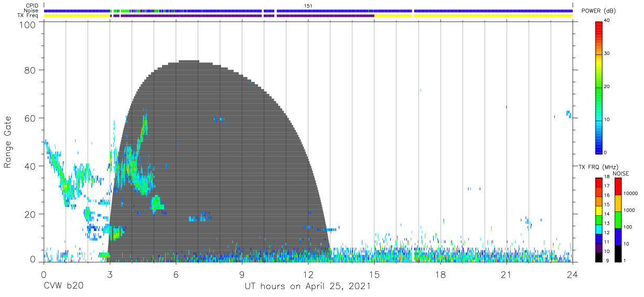Click the blue 10 noise legend swatch
Viewport: 644px width, 297px height.
[618, 237]
